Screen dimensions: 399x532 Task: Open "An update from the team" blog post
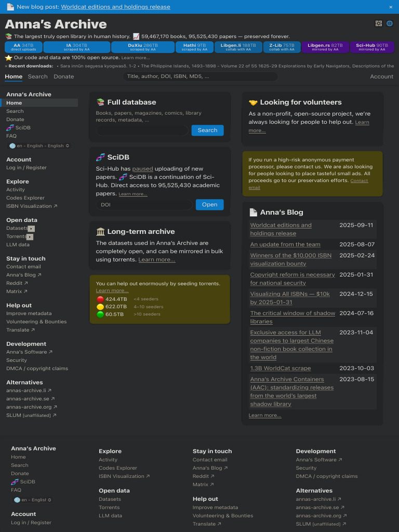[285, 244]
